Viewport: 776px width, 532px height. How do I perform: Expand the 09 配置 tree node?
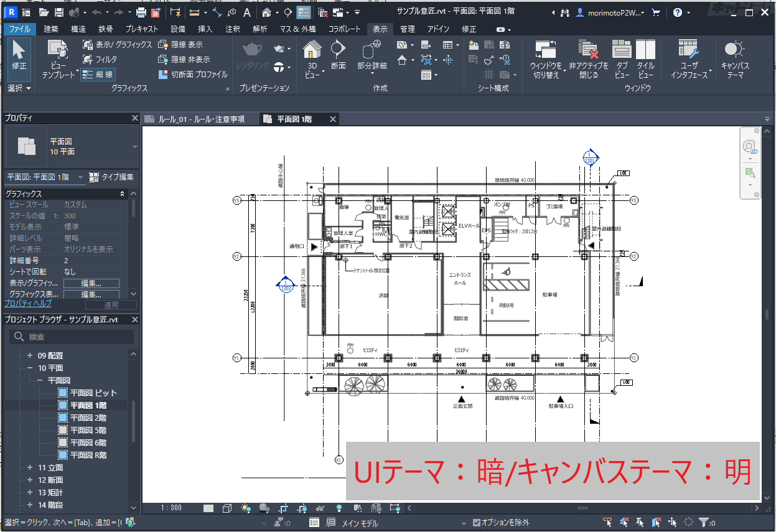click(29, 355)
